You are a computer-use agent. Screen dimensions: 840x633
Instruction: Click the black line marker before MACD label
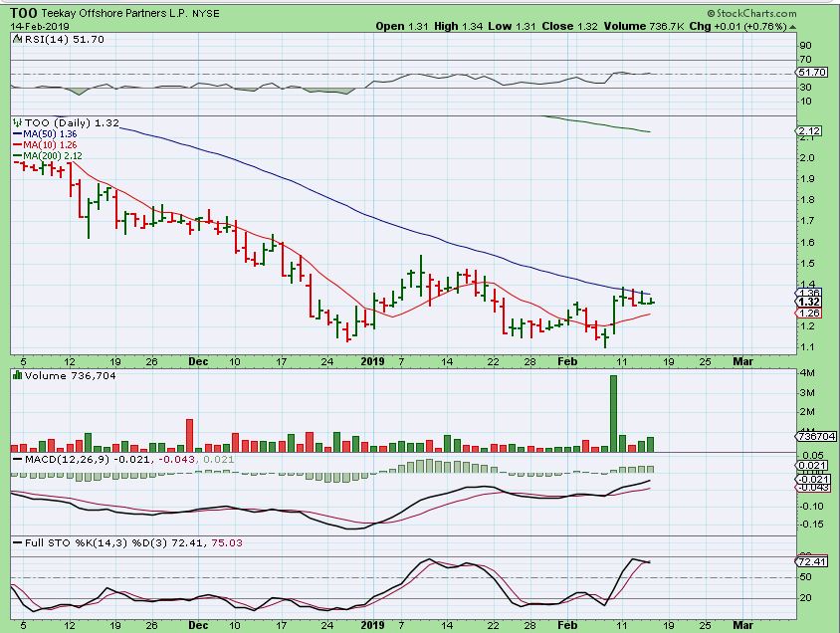[18, 460]
